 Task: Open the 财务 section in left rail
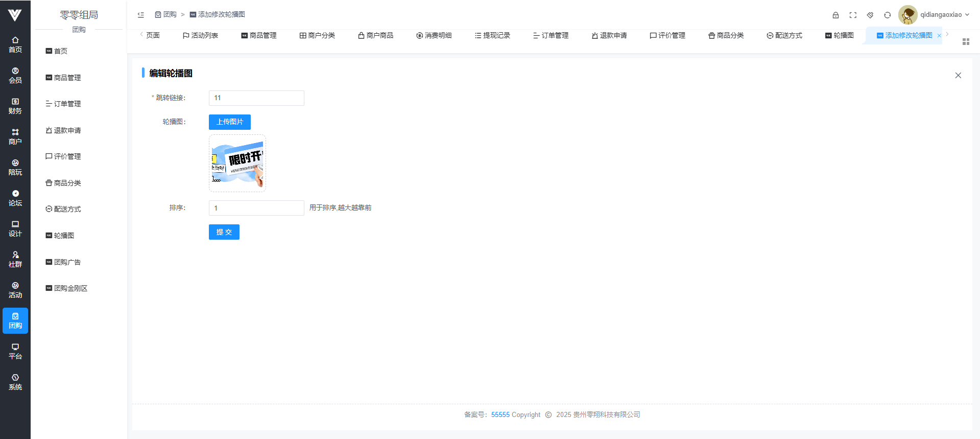(15, 106)
